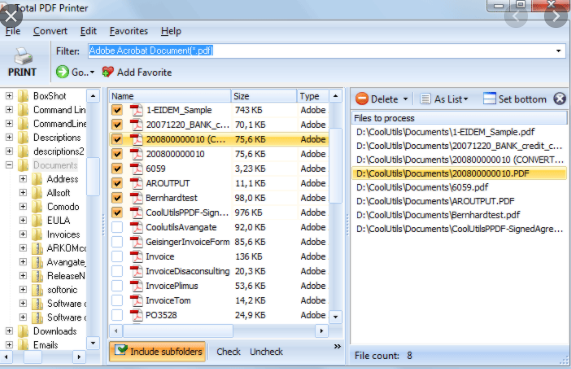Open the Help menu
571x369 pixels.
tap(171, 31)
